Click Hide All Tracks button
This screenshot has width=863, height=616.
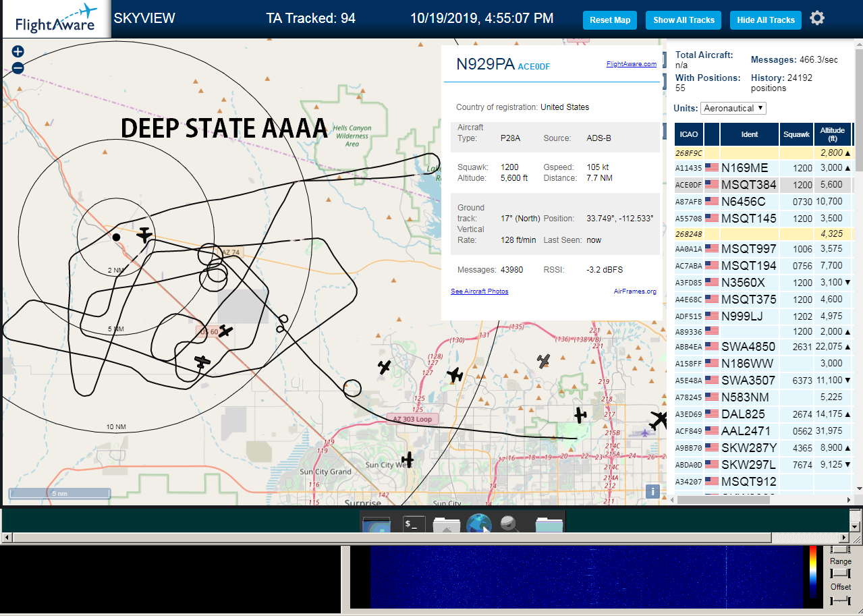tap(766, 20)
